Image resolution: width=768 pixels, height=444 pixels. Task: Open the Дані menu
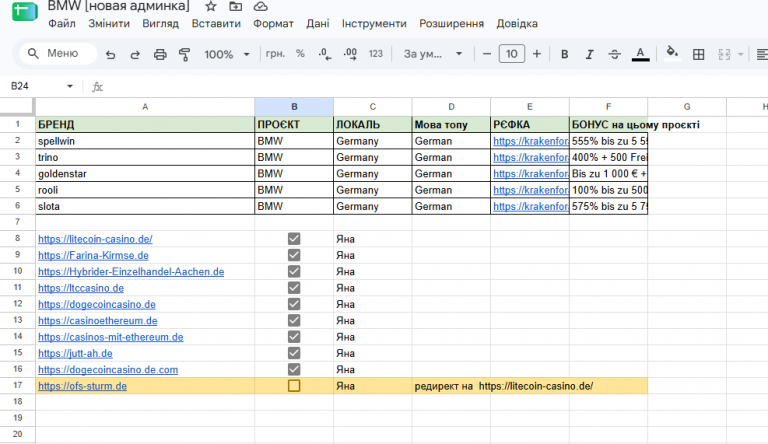pyautogui.click(x=318, y=24)
